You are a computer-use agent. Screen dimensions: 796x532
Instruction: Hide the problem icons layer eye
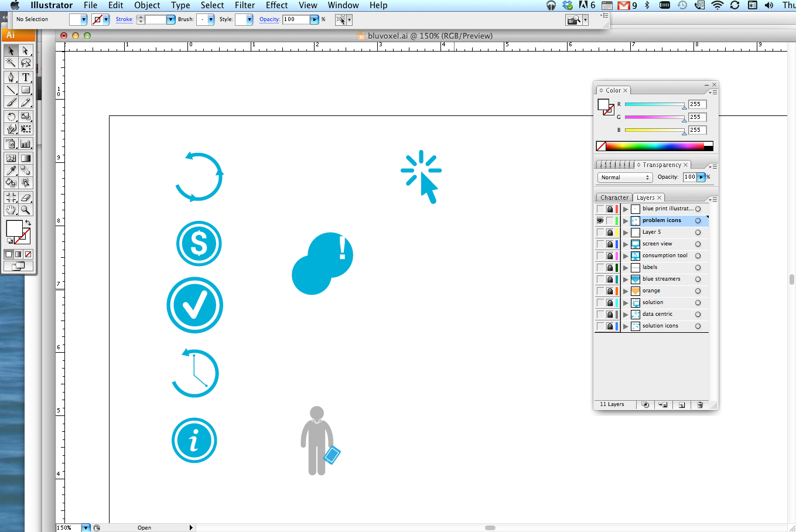point(600,221)
